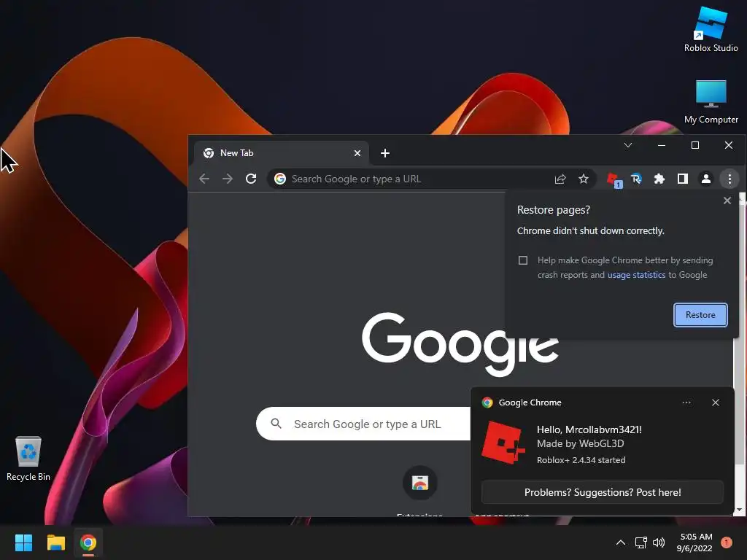Viewport: 747px width, 560px height.
Task: Open the clock showing 5:05 AM
Action: pos(694,542)
